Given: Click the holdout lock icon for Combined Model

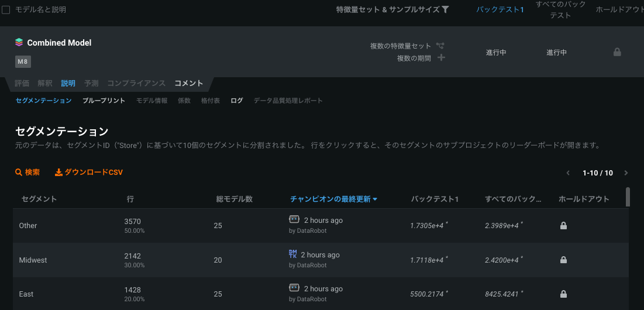Looking at the screenshot, I should point(617,52).
